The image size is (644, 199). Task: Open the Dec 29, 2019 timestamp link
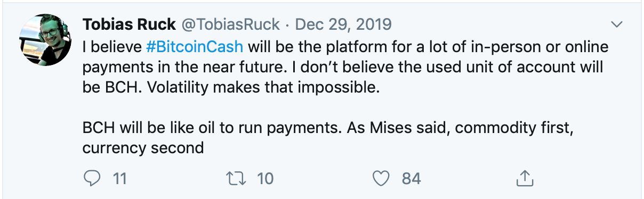click(343, 24)
